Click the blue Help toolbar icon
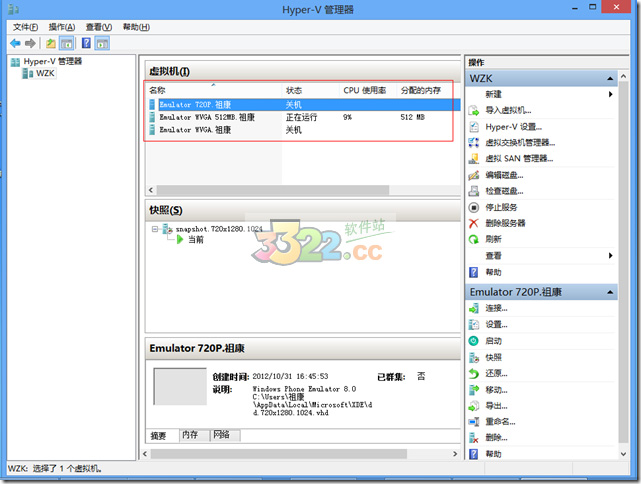Screen dimensions: 641x484 point(86,43)
